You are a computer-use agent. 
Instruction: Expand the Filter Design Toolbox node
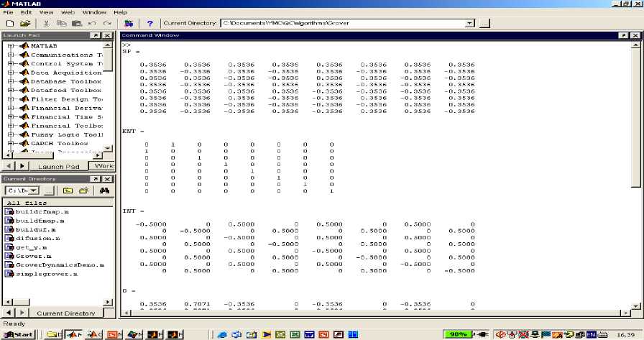click(11, 99)
